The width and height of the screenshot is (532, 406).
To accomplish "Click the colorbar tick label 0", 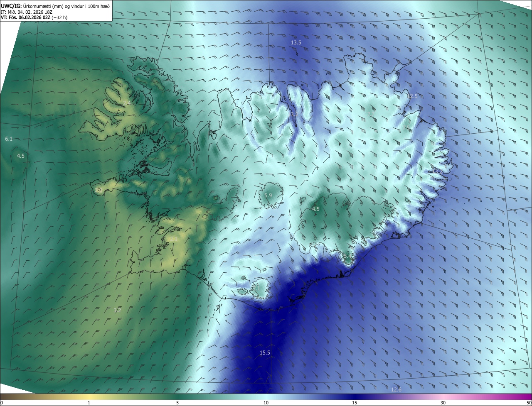I will click(2, 403).
